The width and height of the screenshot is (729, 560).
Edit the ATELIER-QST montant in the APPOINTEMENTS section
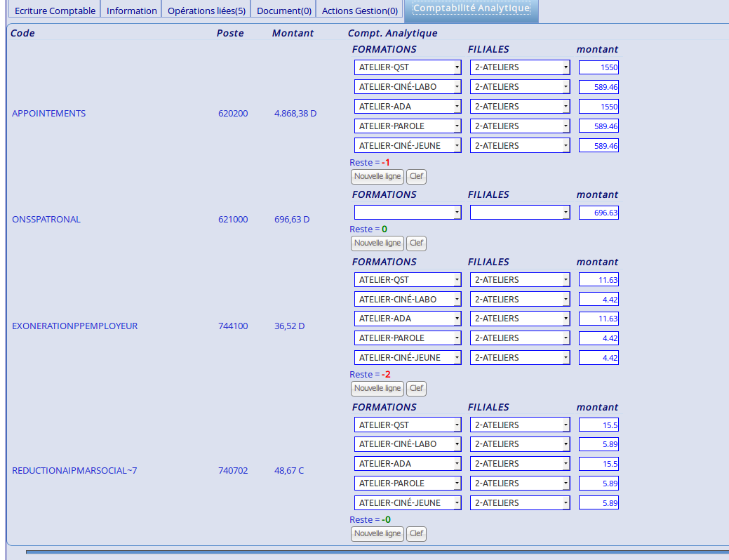tap(598, 67)
